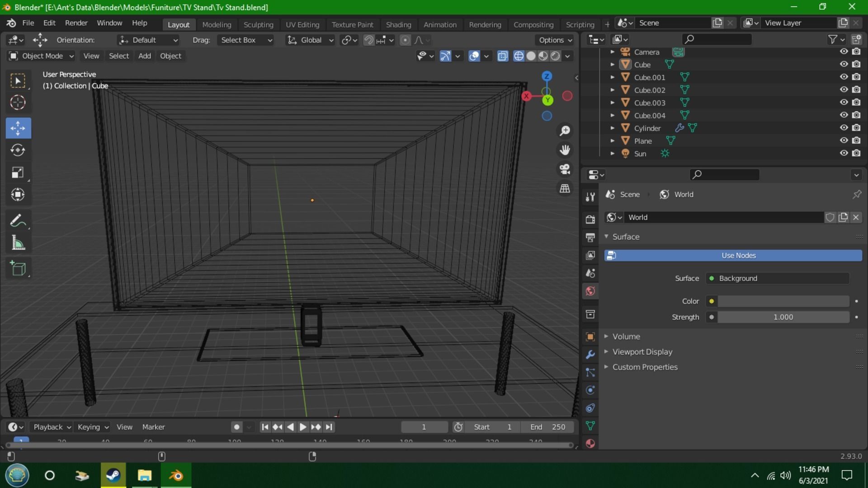Toggle auto keying record button
Viewport: 868px width, 488px height.
(236, 427)
